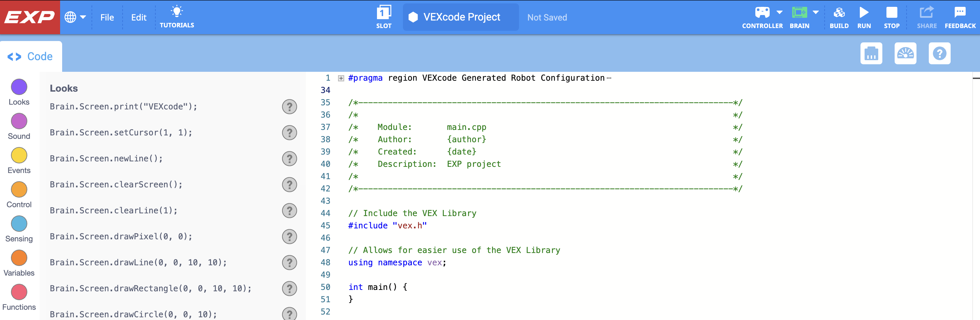Image resolution: width=980 pixels, height=320 pixels.
Task: Open the File menu
Action: (x=107, y=17)
